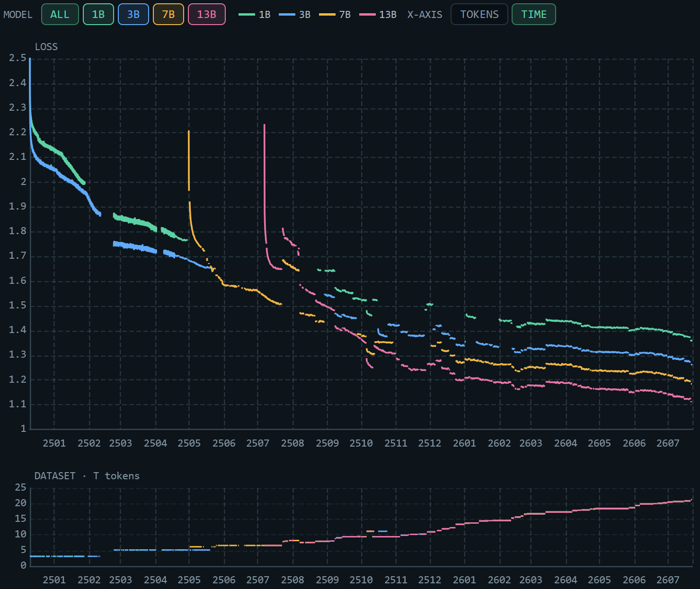Click the 2601 tick under the loss chart
The height and width of the screenshot is (589, 700).
tap(464, 443)
